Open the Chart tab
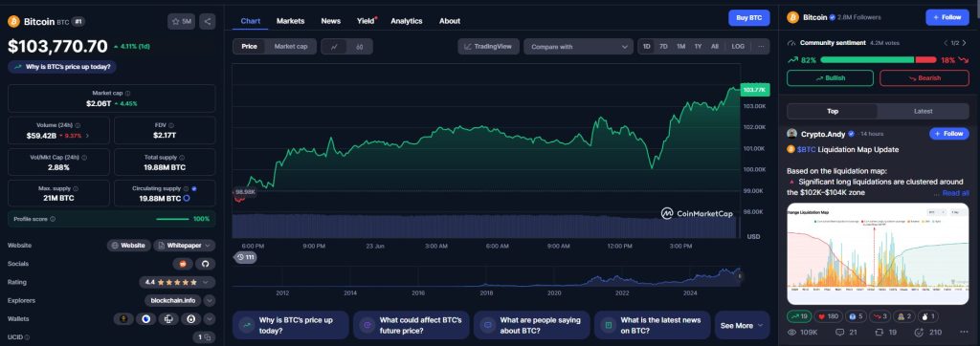The width and height of the screenshot is (980, 346). 251,21
